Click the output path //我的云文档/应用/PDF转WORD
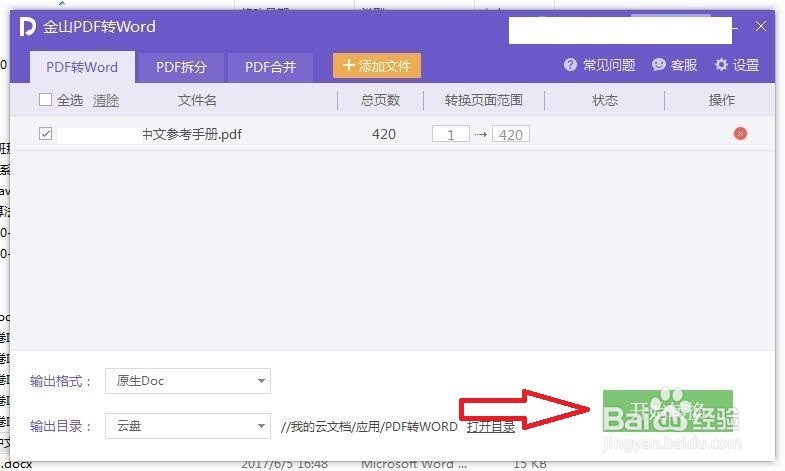Screen dimensions: 785x471 click(x=369, y=426)
